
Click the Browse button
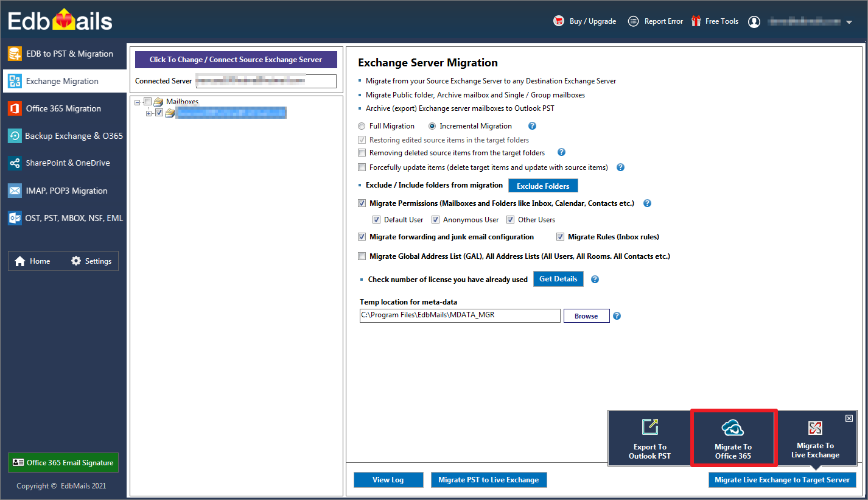[586, 316]
